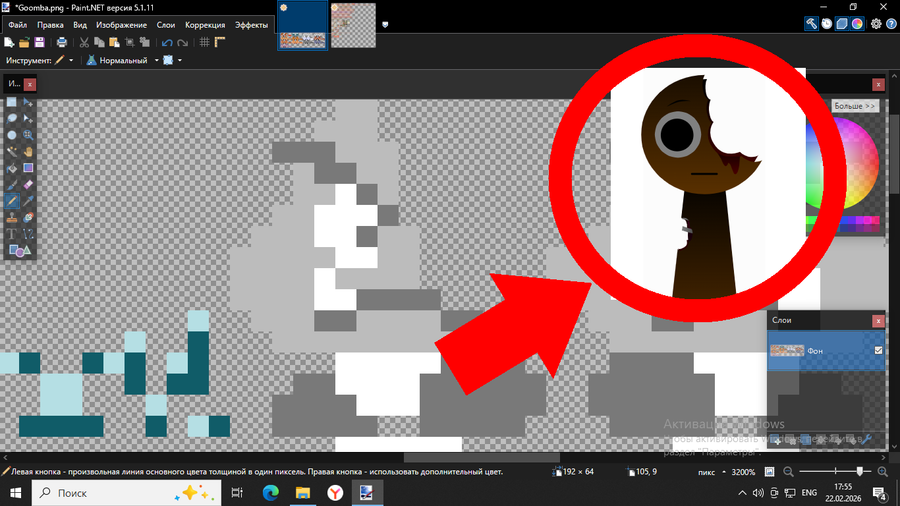Open the Вид menu
Image resolution: width=900 pixels, height=506 pixels.
pyautogui.click(x=80, y=25)
